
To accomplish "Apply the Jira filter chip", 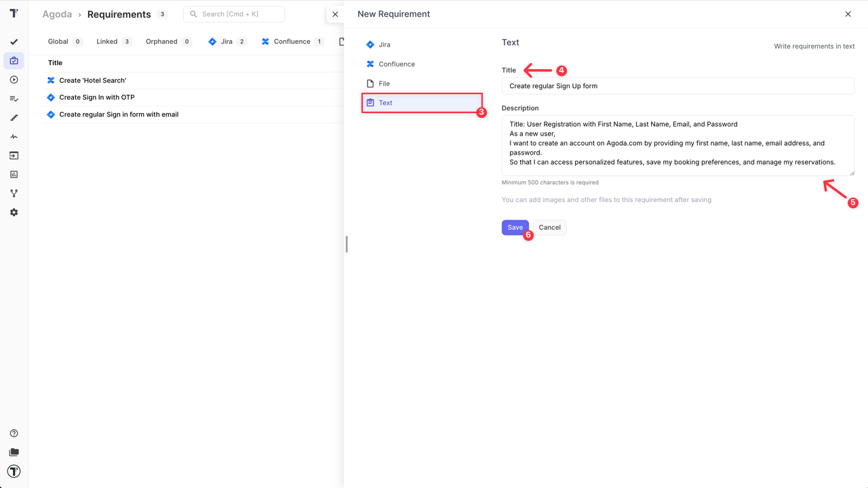I will tap(226, 41).
